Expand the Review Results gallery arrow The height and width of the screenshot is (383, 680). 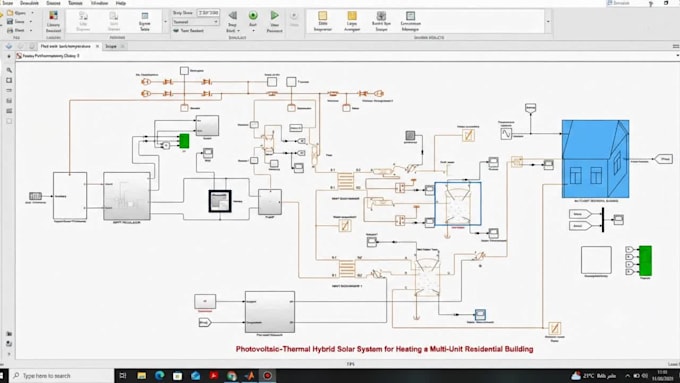coord(548,22)
